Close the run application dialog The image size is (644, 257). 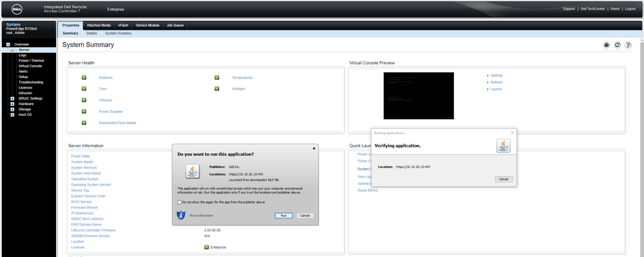(314, 148)
